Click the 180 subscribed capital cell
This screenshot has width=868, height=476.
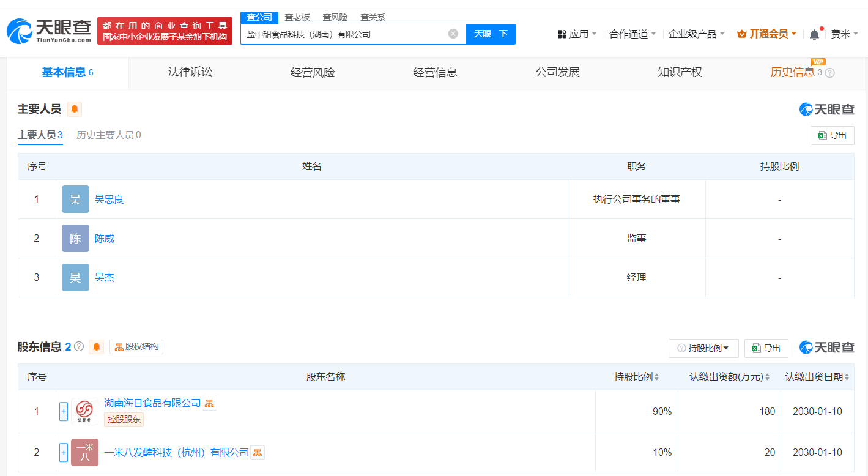pyautogui.click(x=730, y=412)
